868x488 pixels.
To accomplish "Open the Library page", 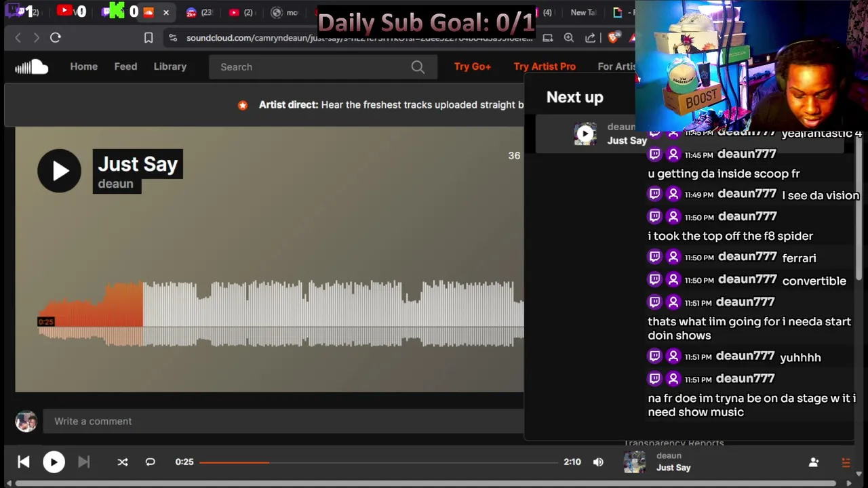I will (x=170, y=66).
